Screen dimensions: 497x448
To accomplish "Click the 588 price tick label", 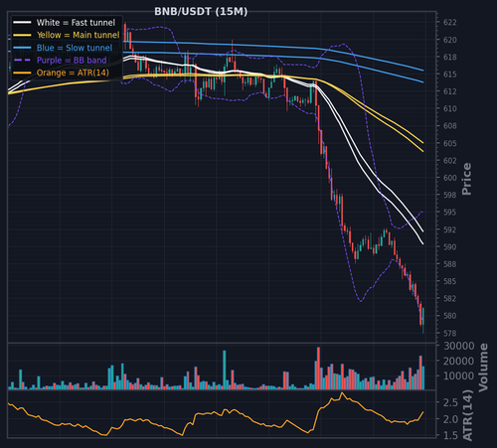I will (x=450, y=264).
